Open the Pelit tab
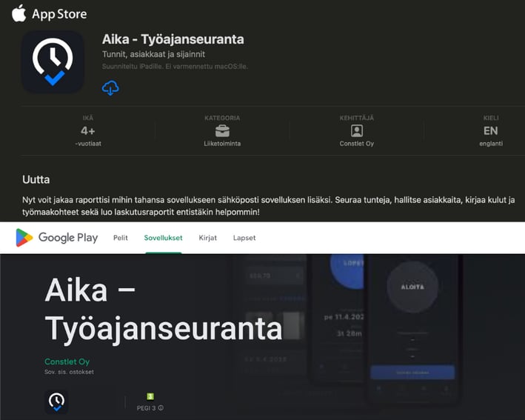This screenshot has width=525, height=420. (x=121, y=238)
